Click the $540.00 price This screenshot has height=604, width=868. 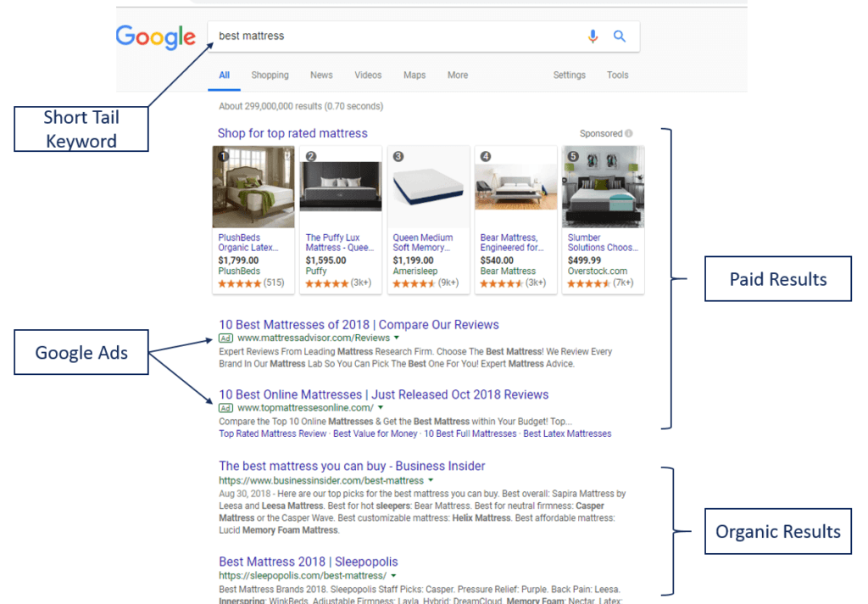[x=497, y=260]
